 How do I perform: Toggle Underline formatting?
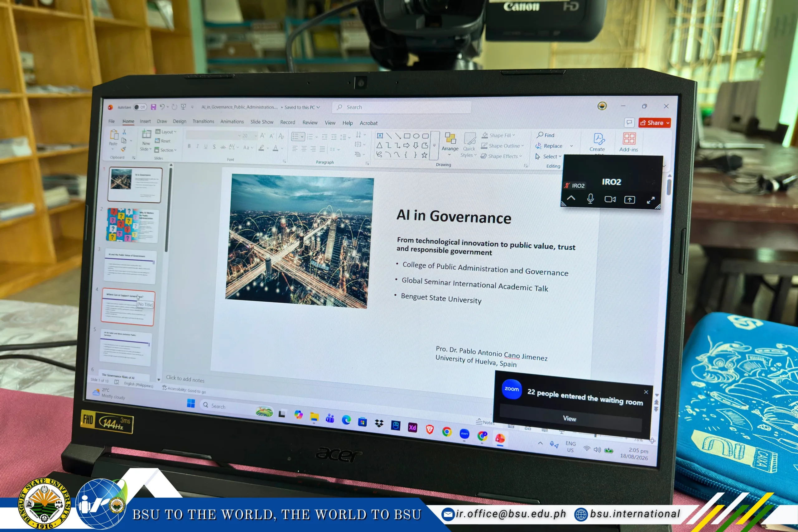pyautogui.click(x=206, y=146)
